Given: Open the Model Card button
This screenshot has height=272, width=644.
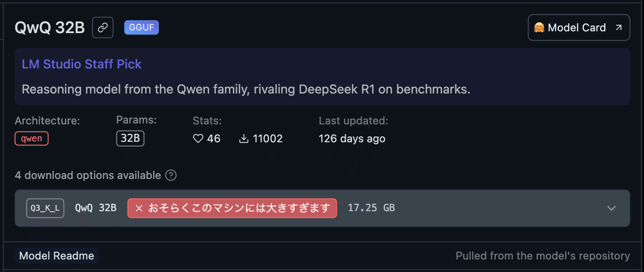Looking at the screenshot, I should (x=579, y=28).
